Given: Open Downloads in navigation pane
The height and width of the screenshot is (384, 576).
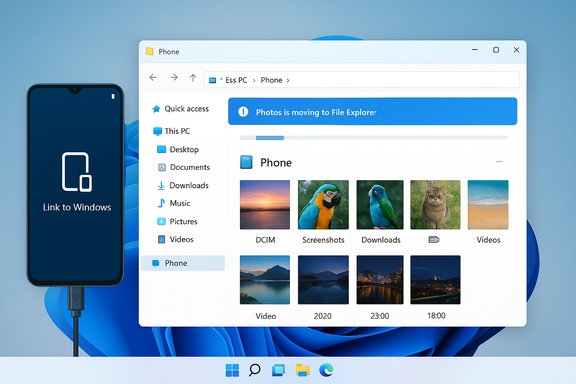Looking at the screenshot, I should tap(189, 186).
